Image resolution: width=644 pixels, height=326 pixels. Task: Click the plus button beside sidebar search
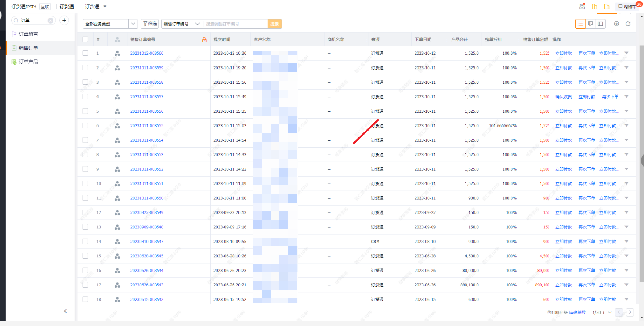(64, 21)
